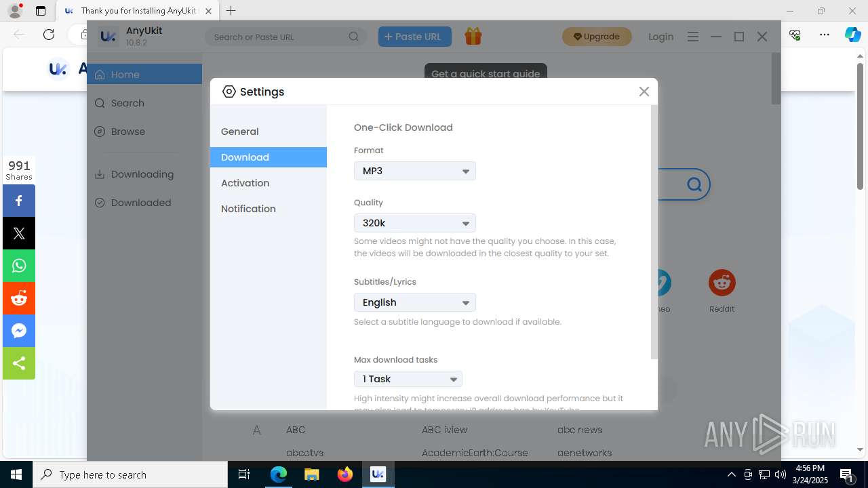Open the Copilot icon in Edge
This screenshot has width=868, height=488.
(x=852, y=35)
